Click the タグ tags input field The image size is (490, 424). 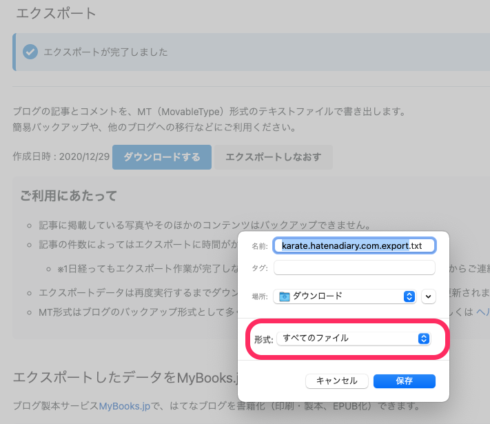pyautogui.click(x=354, y=268)
